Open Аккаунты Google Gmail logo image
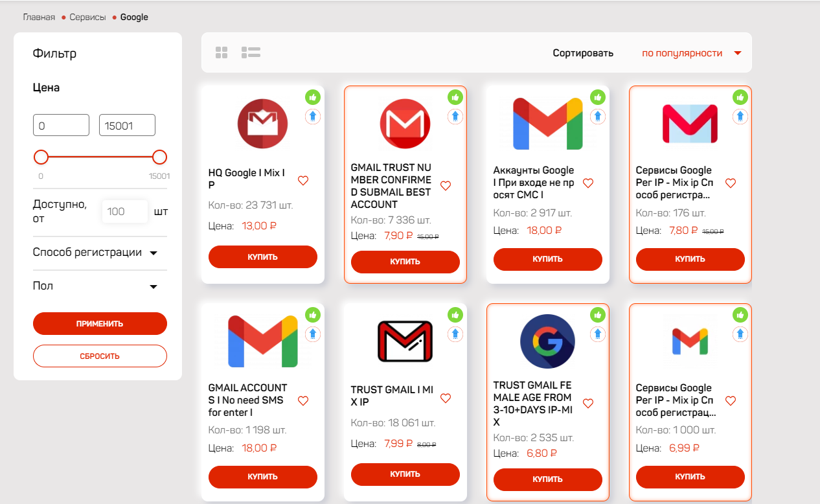The width and height of the screenshot is (820, 504). click(548, 124)
